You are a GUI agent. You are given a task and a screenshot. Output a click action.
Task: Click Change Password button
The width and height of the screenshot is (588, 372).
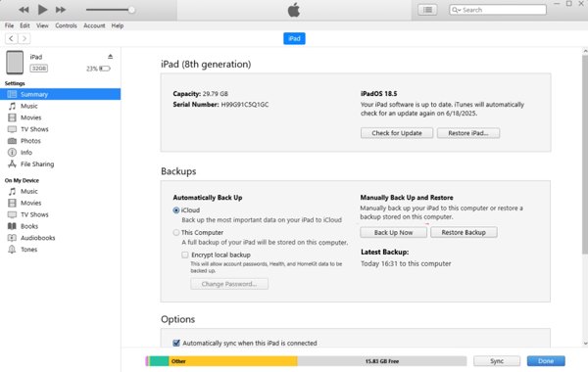229,284
